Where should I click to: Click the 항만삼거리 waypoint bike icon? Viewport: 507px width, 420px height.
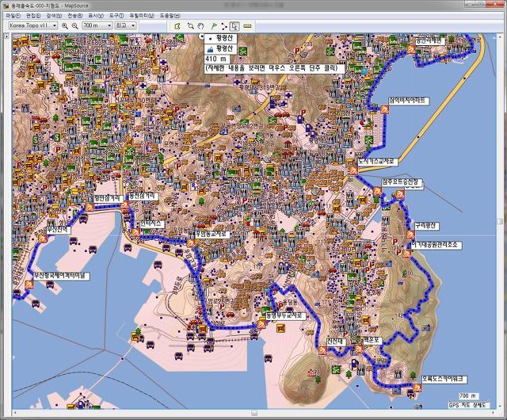click(x=90, y=207)
